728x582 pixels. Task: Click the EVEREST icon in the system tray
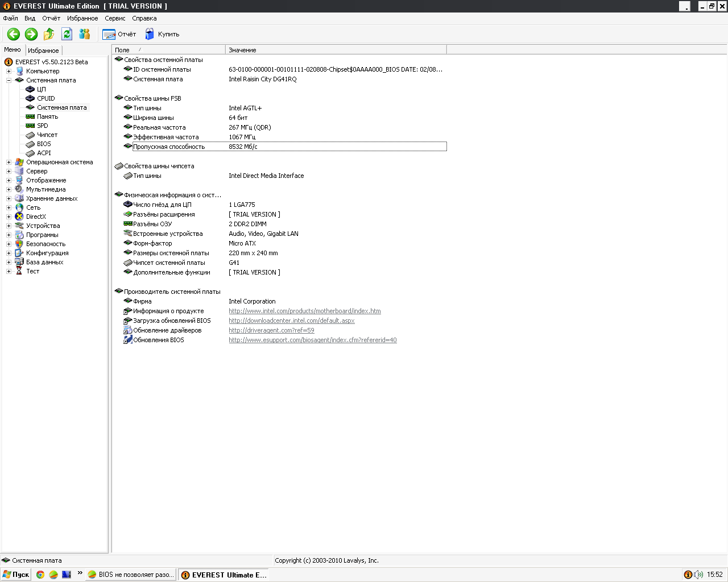point(688,575)
